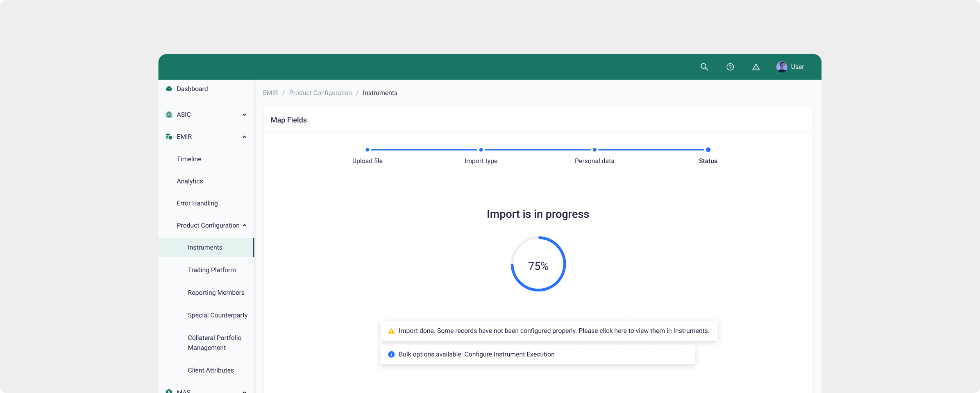980x393 pixels.
Task: Click Configure Instrument Execution bulk option
Action: tap(509, 355)
